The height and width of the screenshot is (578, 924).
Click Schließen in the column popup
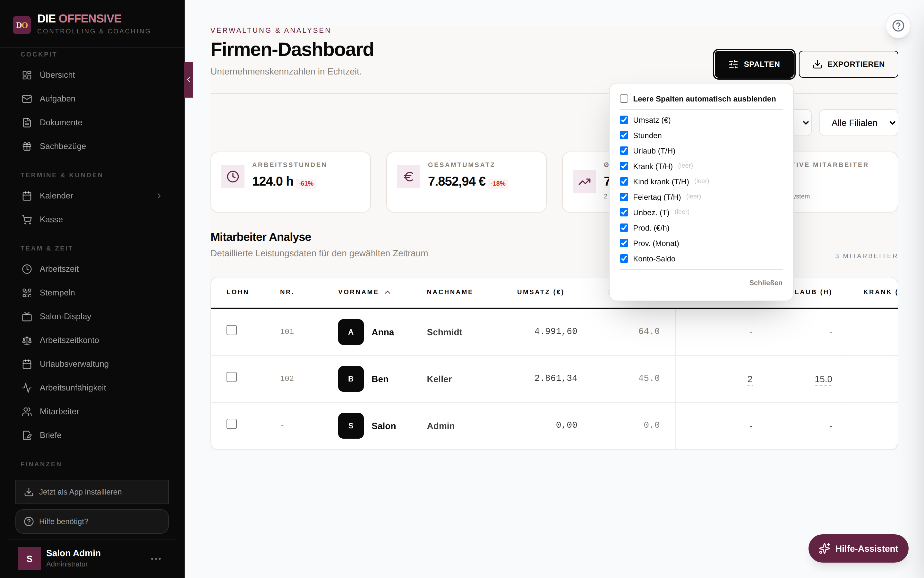point(766,283)
